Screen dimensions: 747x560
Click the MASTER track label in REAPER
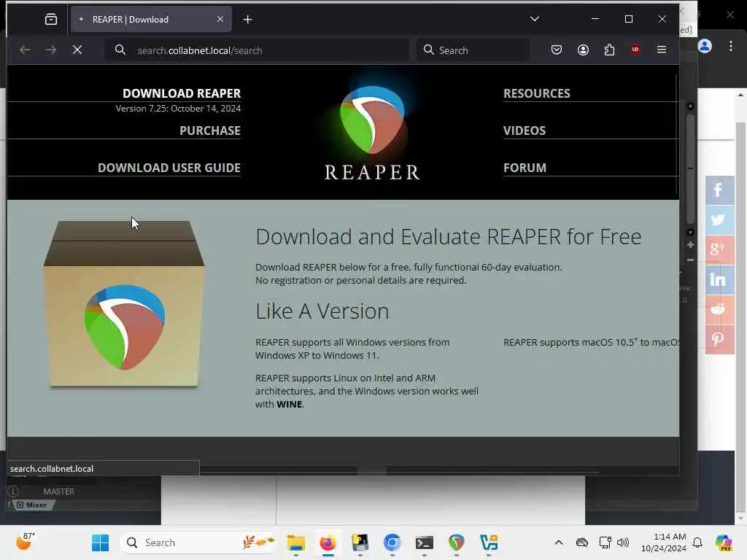(x=58, y=491)
